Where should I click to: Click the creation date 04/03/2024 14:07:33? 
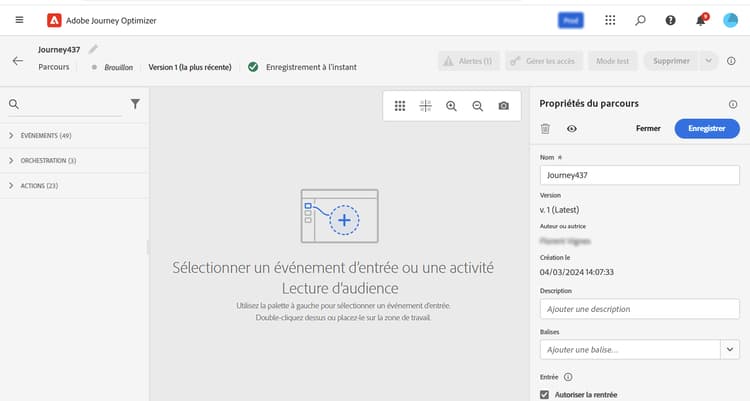[576, 272]
